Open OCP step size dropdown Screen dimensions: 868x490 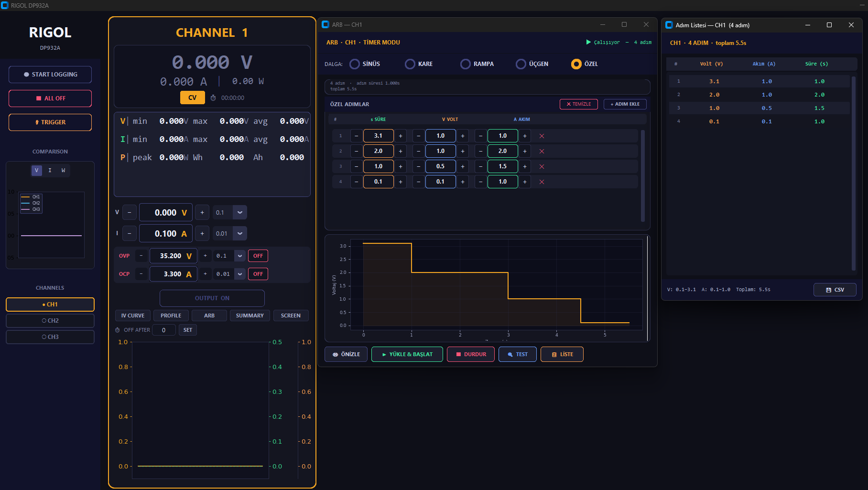coord(240,274)
